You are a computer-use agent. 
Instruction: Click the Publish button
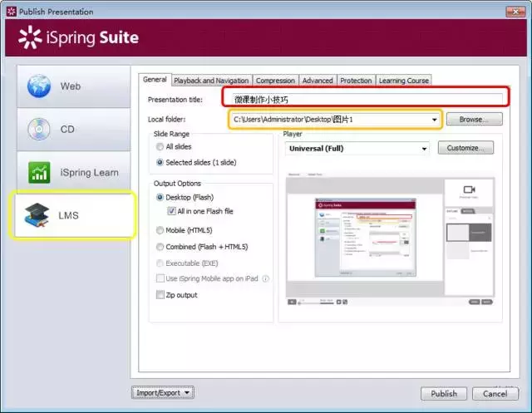[444, 394]
